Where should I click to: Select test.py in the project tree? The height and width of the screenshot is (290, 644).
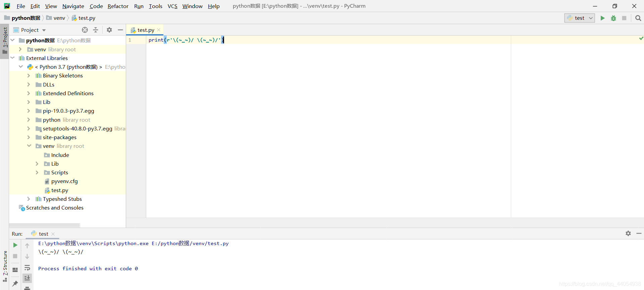59,190
